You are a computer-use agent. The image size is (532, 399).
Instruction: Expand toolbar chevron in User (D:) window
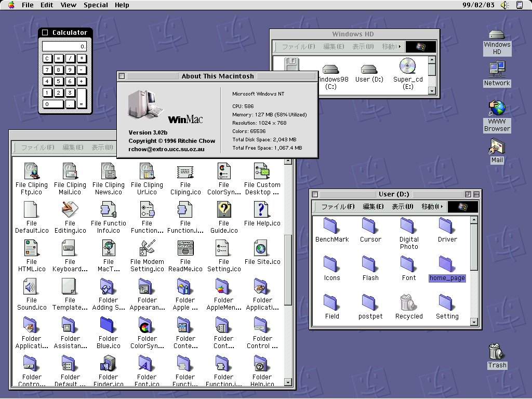coord(441,207)
